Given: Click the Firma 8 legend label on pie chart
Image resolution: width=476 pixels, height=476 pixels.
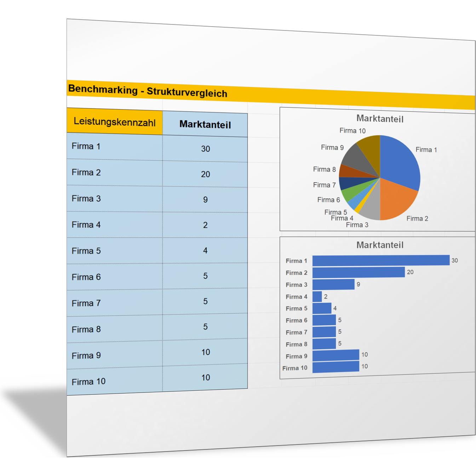Looking at the screenshot, I should click(324, 170).
